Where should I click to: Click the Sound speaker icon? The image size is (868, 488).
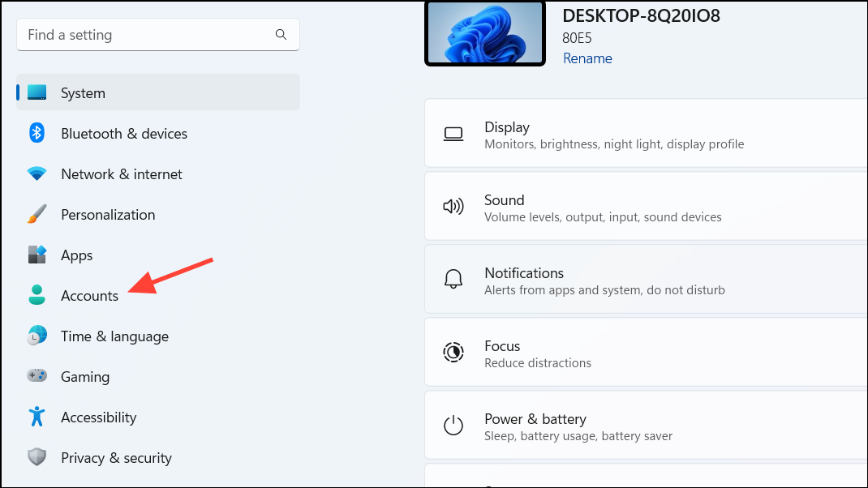[453, 206]
